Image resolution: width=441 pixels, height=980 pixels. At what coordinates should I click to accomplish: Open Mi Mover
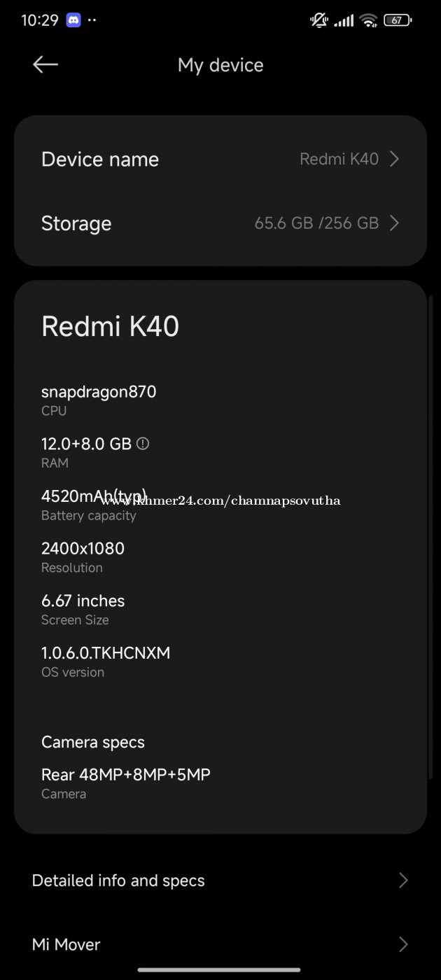[x=220, y=944]
